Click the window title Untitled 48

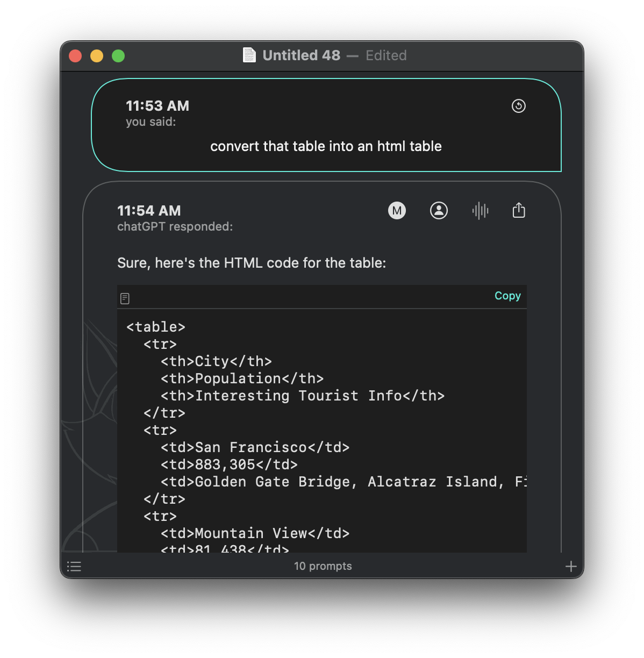pyautogui.click(x=301, y=55)
